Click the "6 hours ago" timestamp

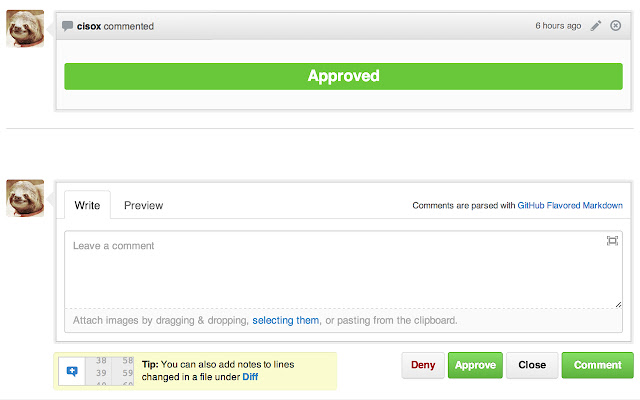pos(558,26)
